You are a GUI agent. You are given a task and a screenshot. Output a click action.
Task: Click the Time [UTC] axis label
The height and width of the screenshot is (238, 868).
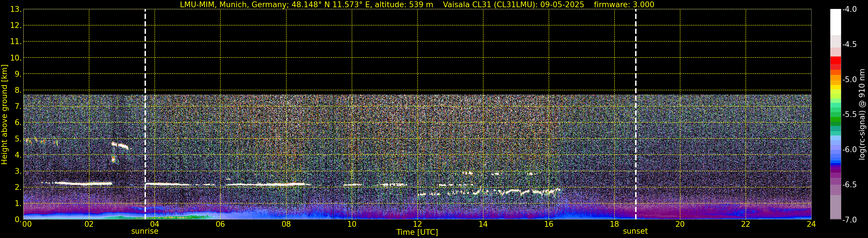[x=417, y=232]
